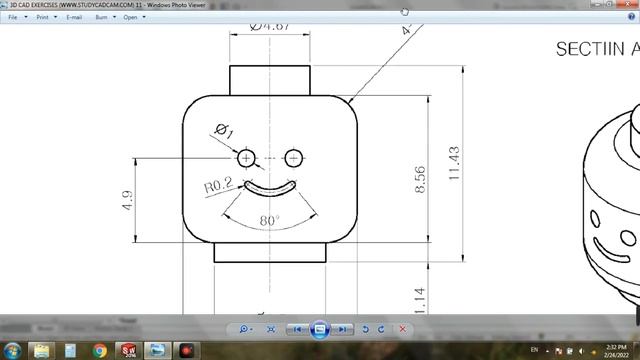Open the File menu

[x=13, y=17]
